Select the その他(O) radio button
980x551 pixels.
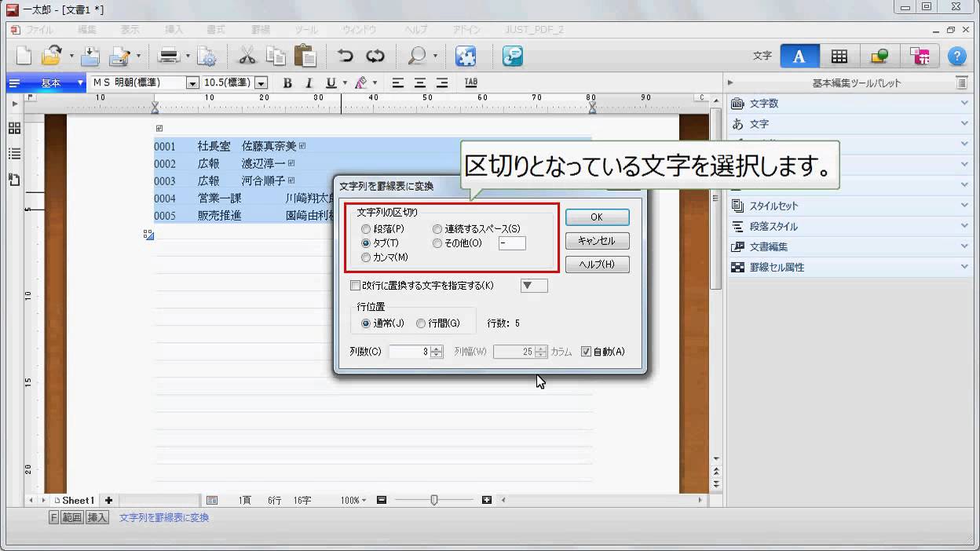pos(437,243)
